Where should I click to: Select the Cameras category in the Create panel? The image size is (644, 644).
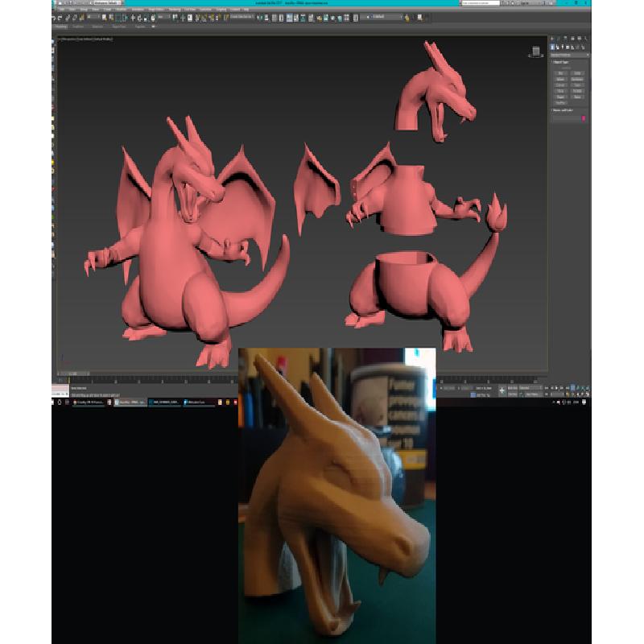pyautogui.click(x=568, y=47)
